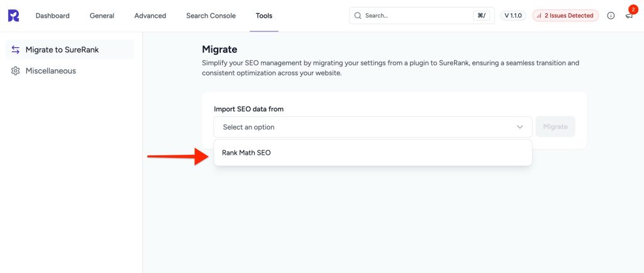Click the dropdown chevron arrow
Viewport: 644px width, 273px height.
coord(519,127)
